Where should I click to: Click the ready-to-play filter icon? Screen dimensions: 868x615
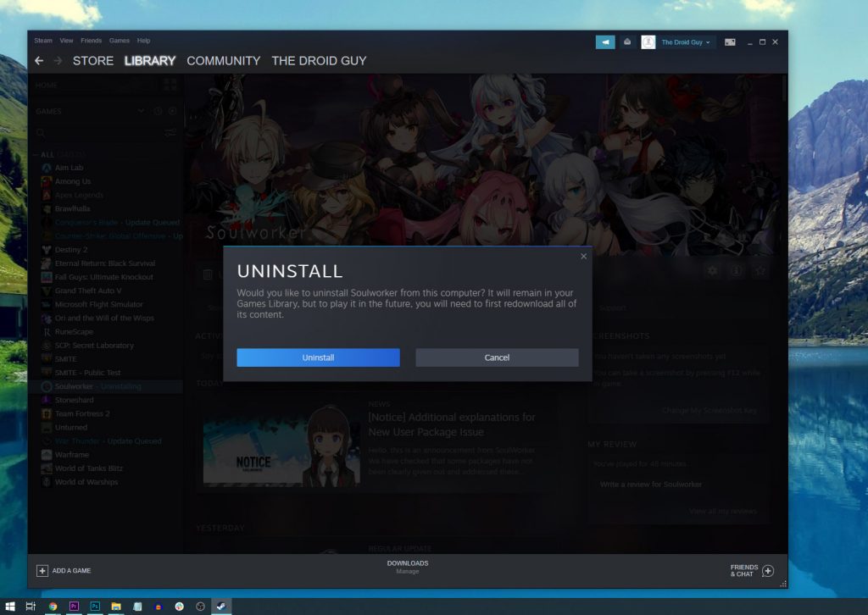[172, 111]
